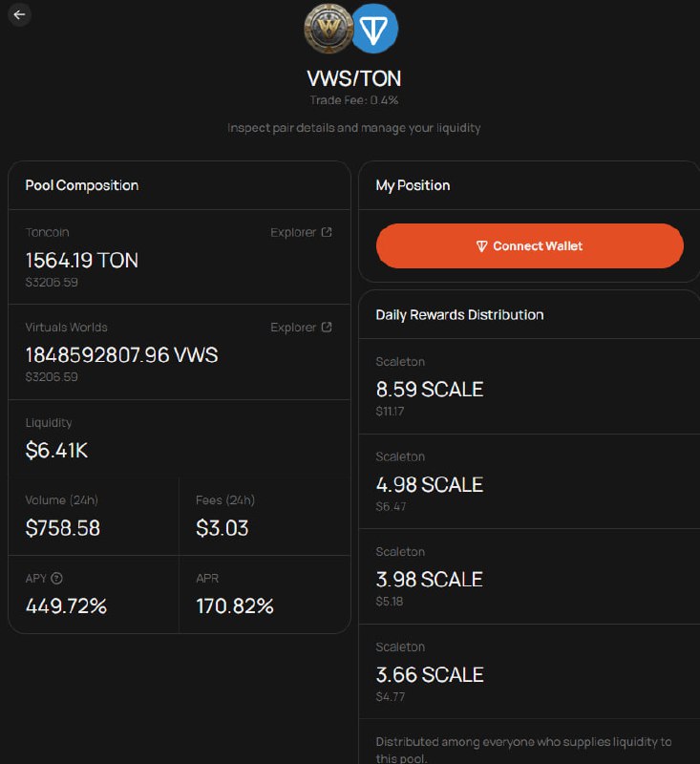Go back using the arrow icon
This screenshot has width=700, height=764.
19,14
